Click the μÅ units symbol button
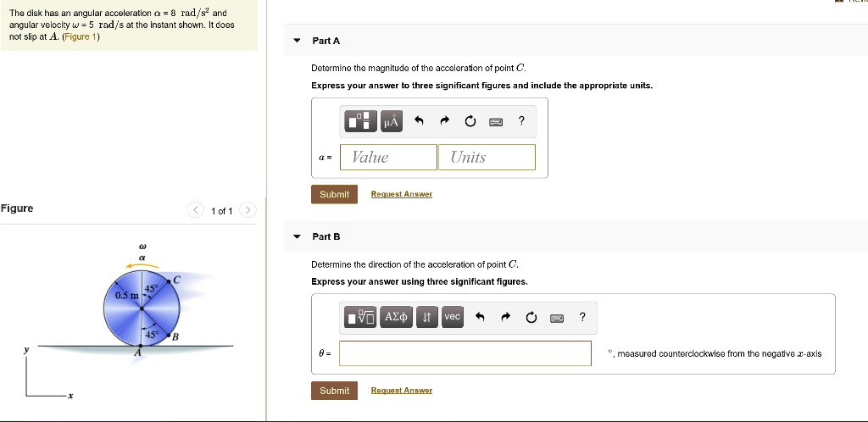Viewport: 868px width, 422px height. coord(390,121)
